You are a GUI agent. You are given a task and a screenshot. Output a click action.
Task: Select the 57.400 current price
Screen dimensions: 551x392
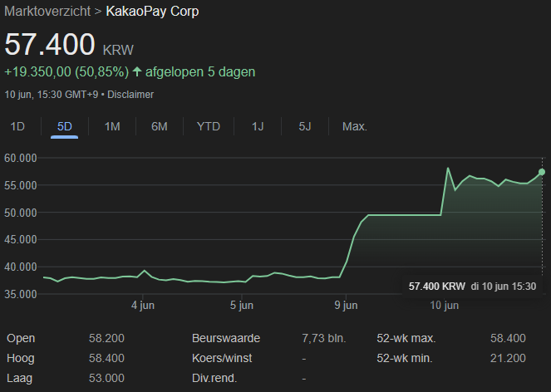point(50,45)
